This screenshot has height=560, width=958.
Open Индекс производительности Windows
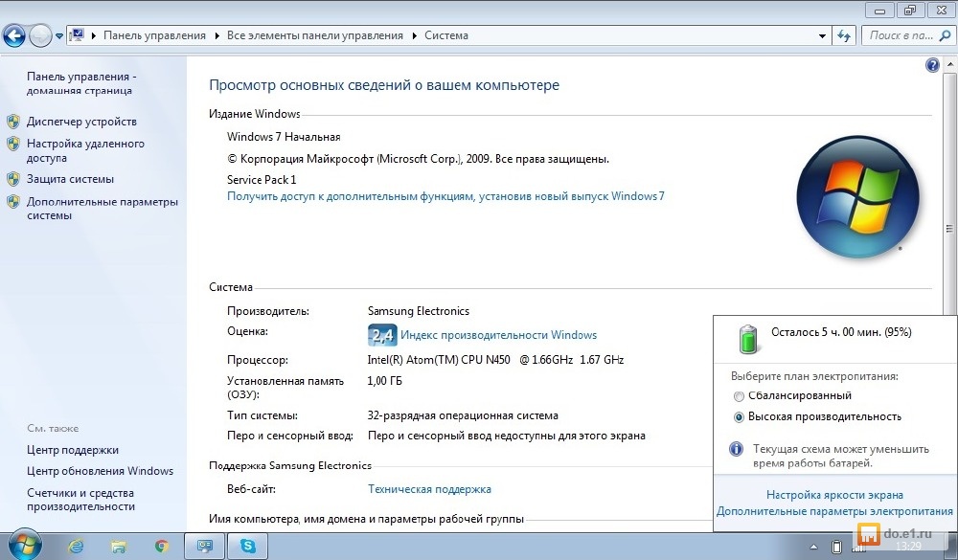coord(498,335)
